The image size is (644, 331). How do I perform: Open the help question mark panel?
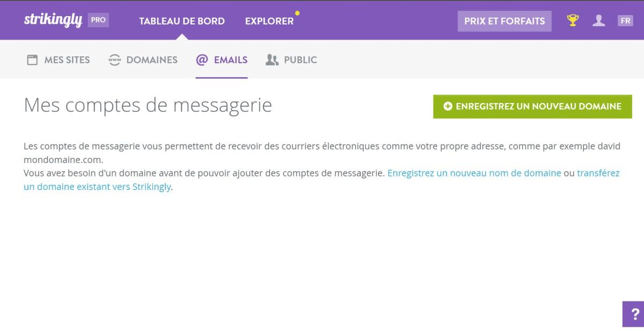[636, 314]
